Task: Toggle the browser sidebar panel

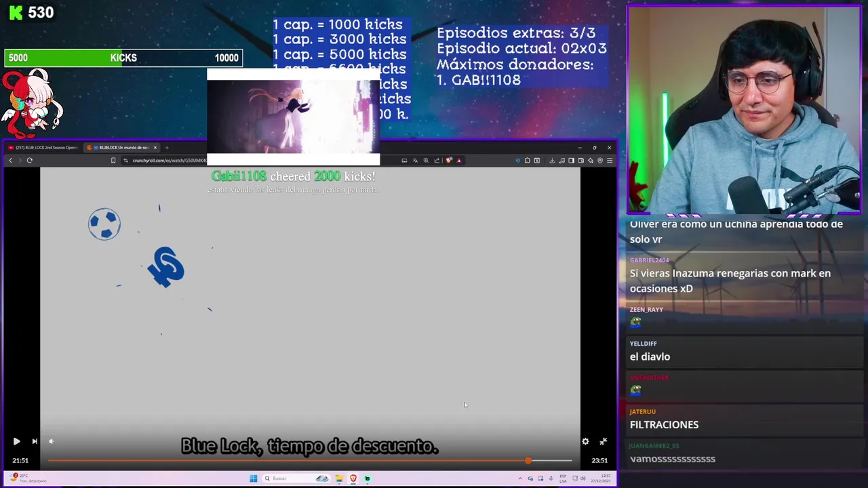Action: point(571,161)
